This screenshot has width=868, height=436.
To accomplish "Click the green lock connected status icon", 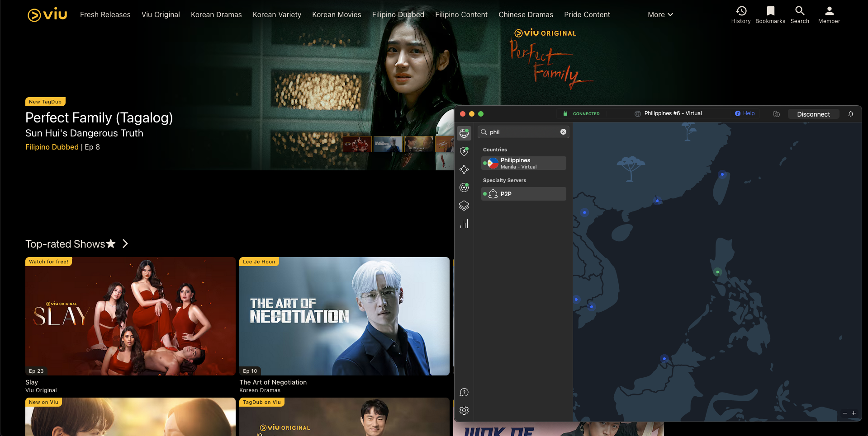I will (x=565, y=113).
